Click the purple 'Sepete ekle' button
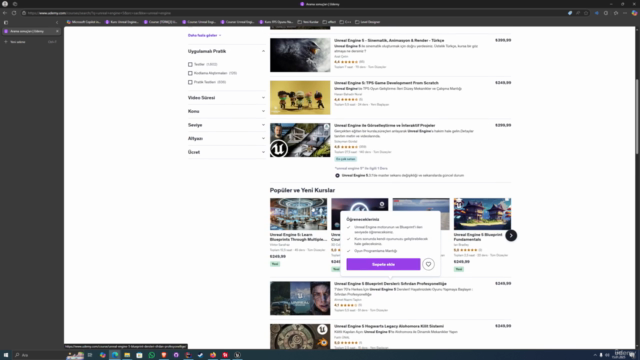Viewport: 640px width, 360px height. pyautogui.click(x=383, y=264)
